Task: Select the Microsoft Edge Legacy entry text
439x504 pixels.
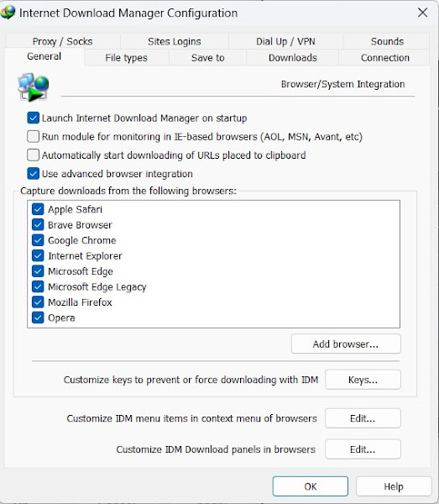Action: pos(97,287)
